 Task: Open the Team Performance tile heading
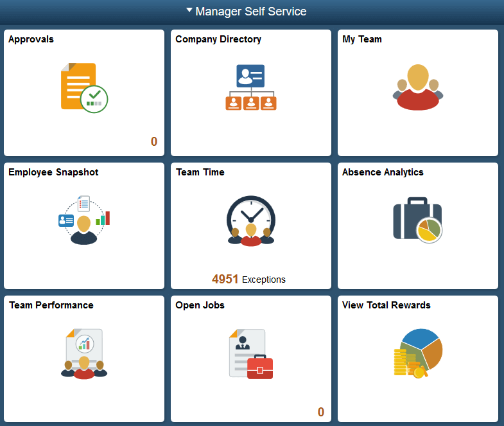51,305
